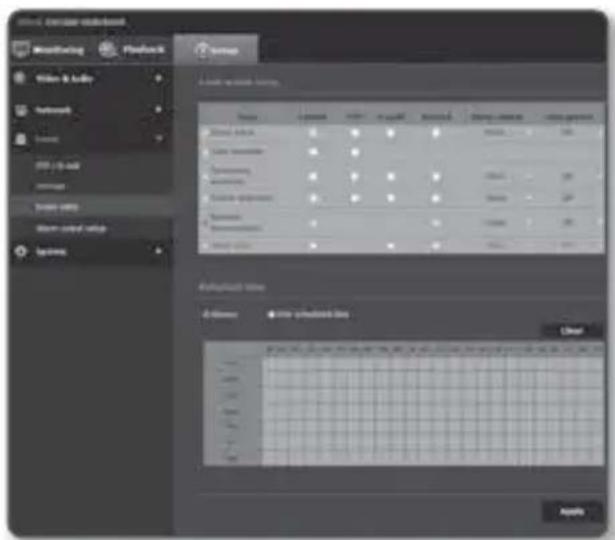Click the Event sidebar icon
The width and height of the screenshot is (615, 540).
click(x=20, y=138)
